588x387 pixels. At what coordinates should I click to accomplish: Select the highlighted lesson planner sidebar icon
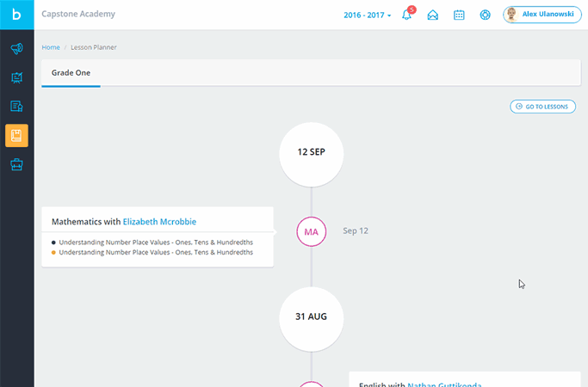click(16, 135)
